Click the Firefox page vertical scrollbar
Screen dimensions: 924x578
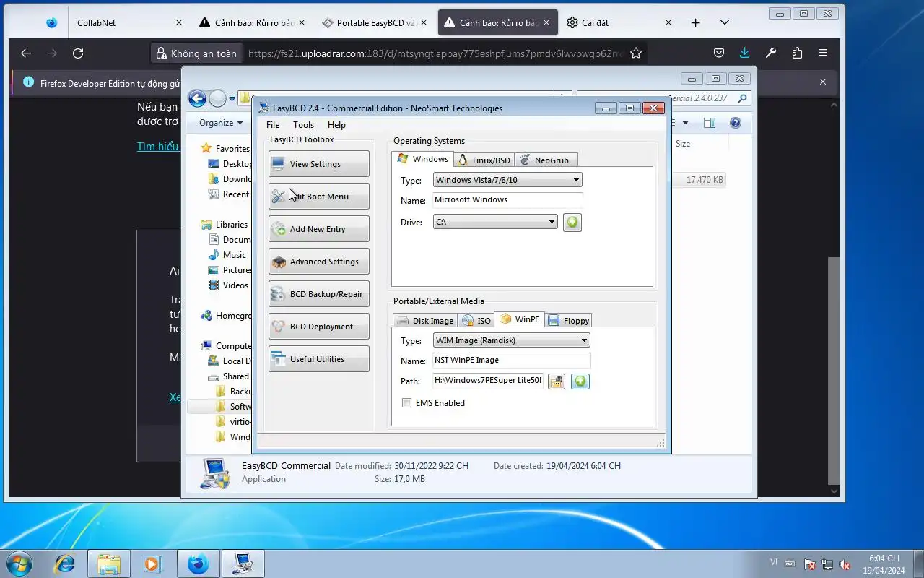pos(834,371)
